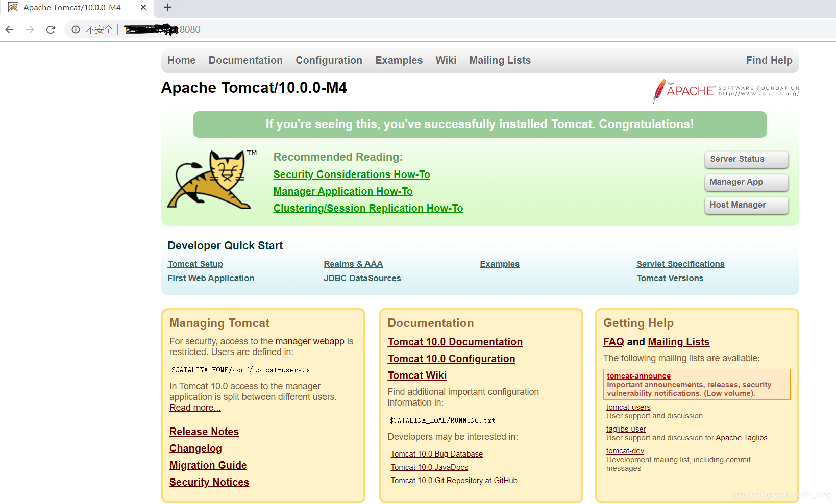Open the Home nav item

[x=182, y=60]
